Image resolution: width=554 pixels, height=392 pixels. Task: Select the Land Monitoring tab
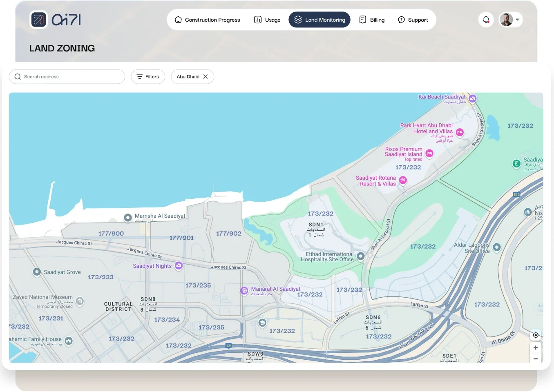pos(319,20)
